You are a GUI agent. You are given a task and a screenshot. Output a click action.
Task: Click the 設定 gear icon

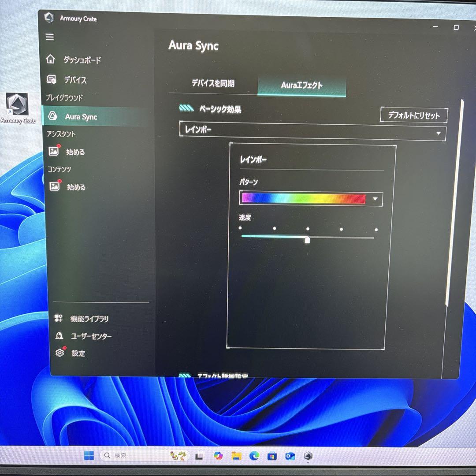click(60, 353)
